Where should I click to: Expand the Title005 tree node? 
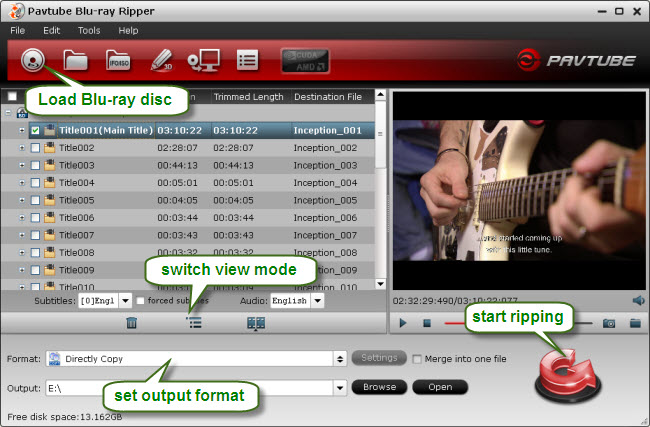coord(22,200)
